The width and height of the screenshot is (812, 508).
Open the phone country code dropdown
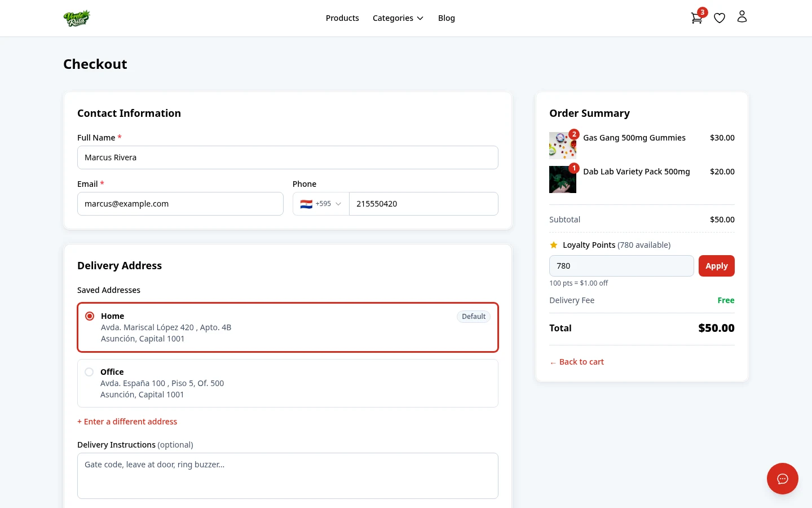tap(321, 204)
